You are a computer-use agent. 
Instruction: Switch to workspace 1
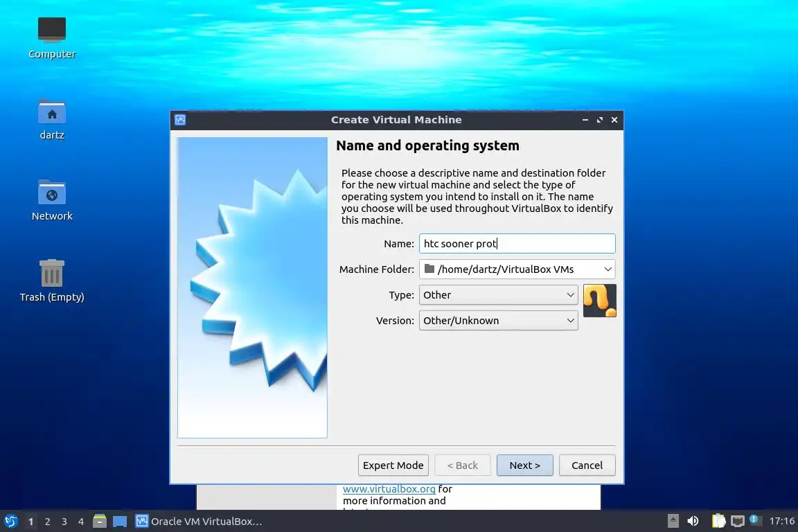(31, 522)
